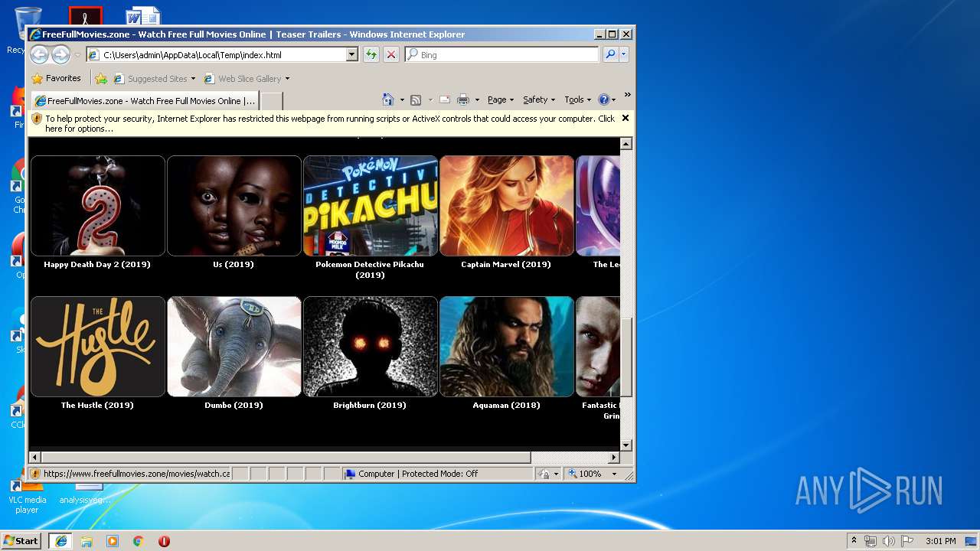Screen dimensions: 980x551
Task: Open Chrome from the taskbar
Action: (x=138, y=540)
